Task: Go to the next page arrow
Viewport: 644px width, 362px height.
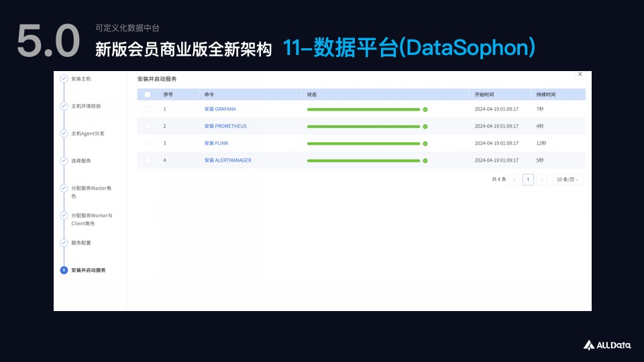Action: tap(542, 180)
